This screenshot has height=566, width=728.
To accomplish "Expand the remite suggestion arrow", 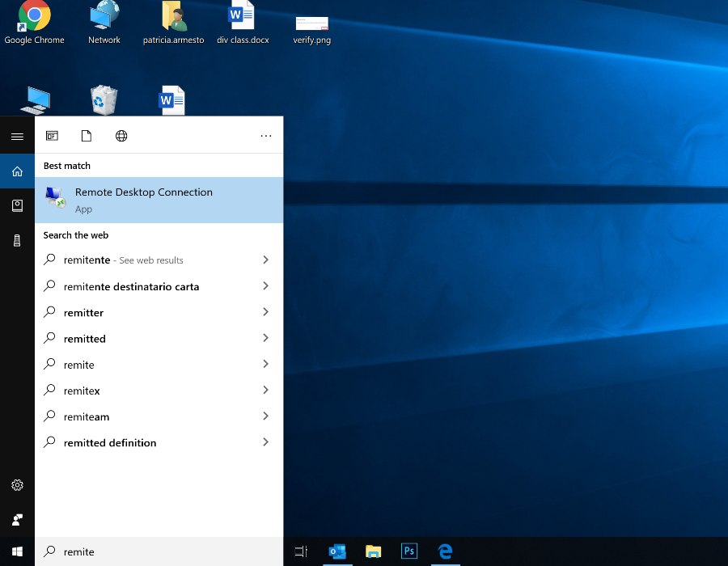I will (265, 364).
